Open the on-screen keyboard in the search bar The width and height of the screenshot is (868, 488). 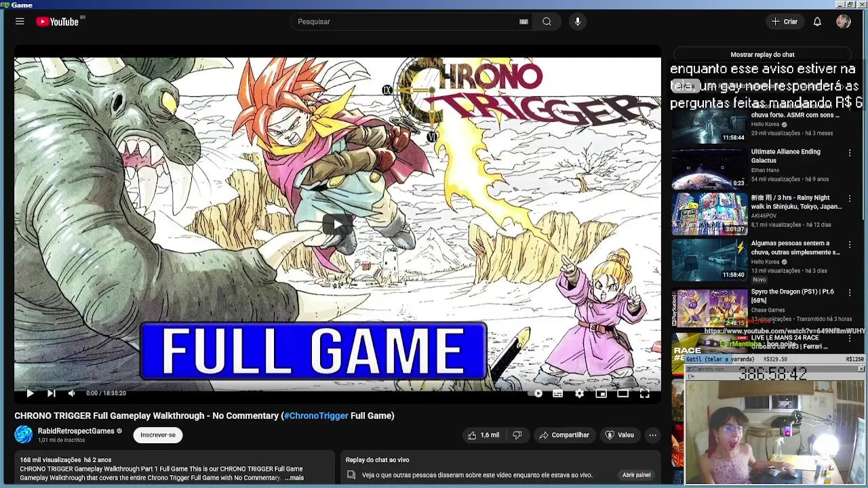coord(524,22)
